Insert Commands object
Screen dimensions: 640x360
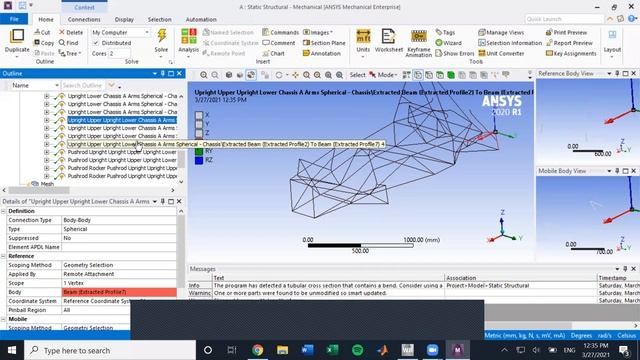point(280,32)
